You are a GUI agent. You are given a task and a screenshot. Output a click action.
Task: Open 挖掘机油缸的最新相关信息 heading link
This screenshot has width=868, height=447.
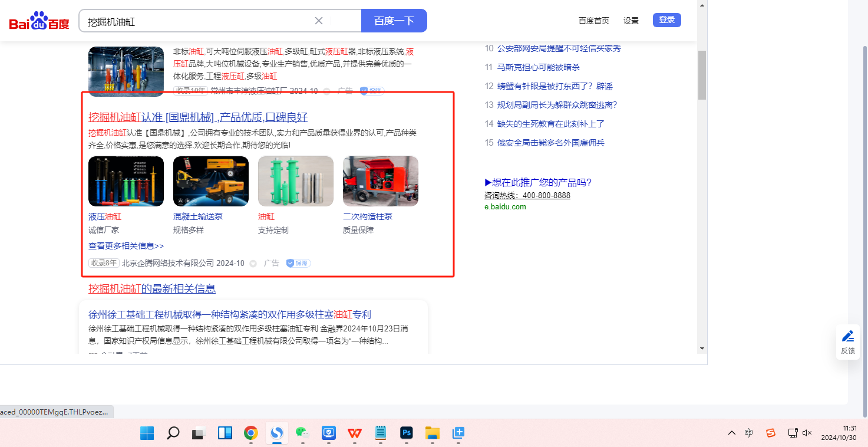tap(152, 288)
